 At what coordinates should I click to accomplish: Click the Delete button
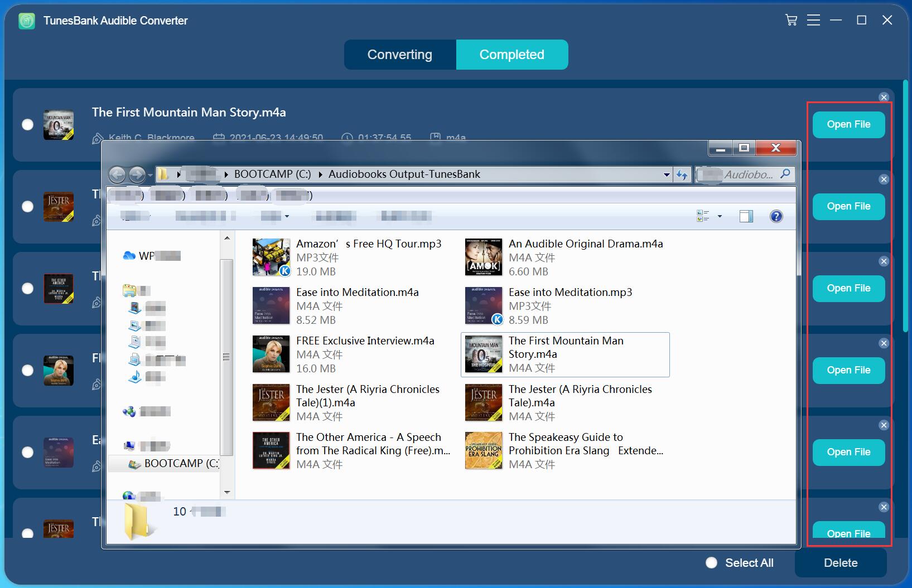(x=841, y=563)
